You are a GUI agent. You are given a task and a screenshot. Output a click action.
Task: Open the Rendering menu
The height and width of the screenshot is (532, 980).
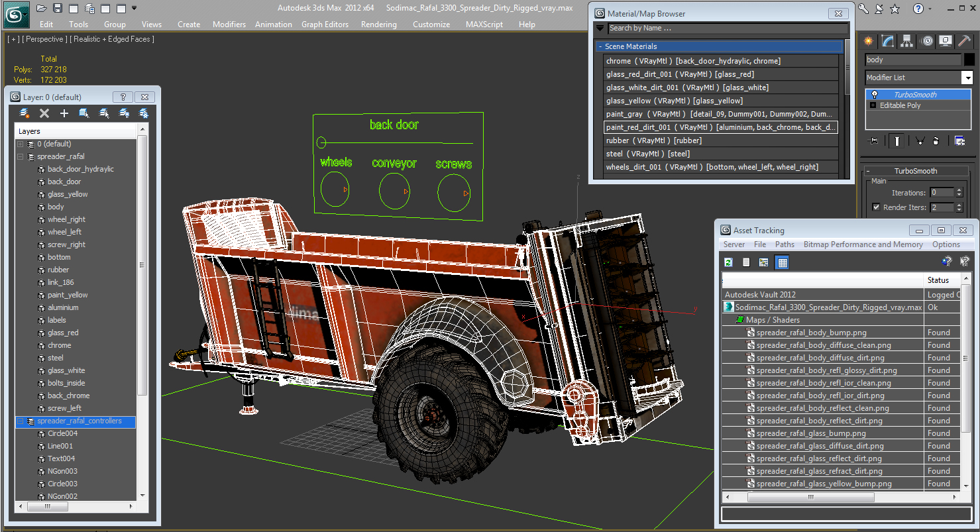pos(379,25)
